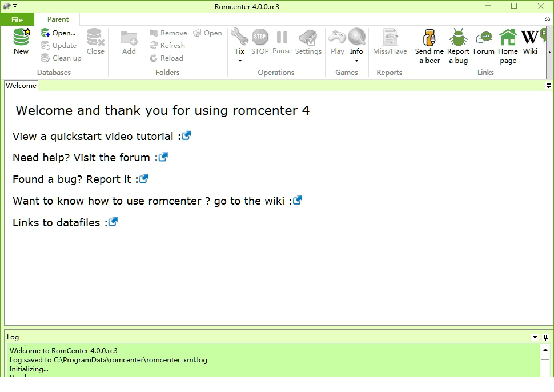Go to the Home page
Screen dimensions: 554x392
(x=508, y=46)
